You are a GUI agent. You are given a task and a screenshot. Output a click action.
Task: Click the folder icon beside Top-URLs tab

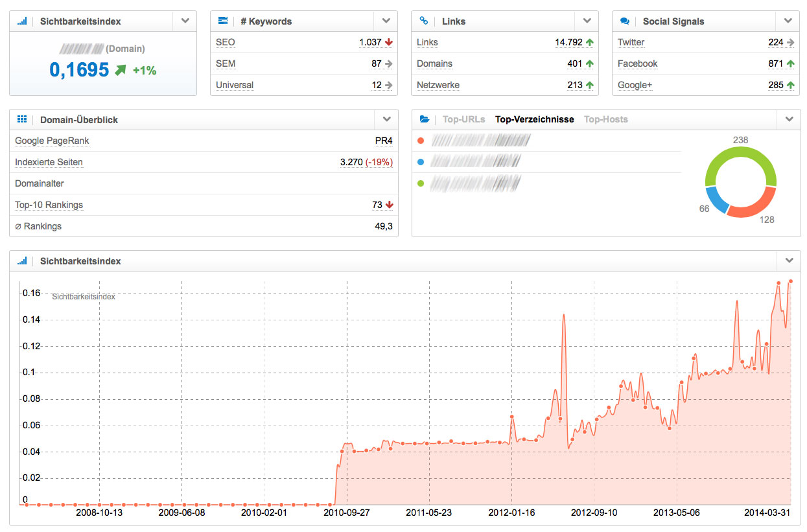coord(425,119)
